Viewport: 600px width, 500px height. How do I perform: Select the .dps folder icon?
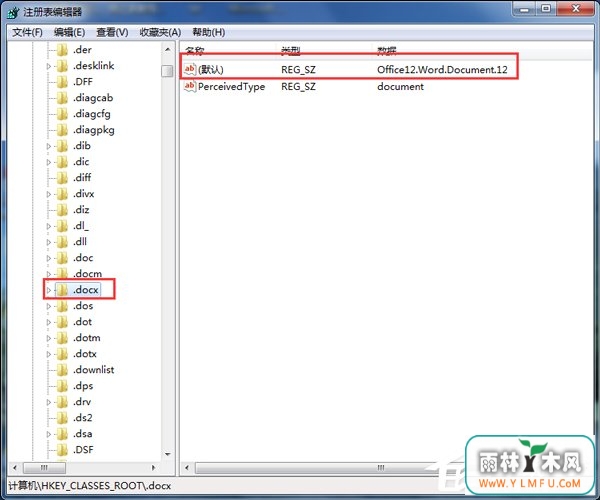tap(62, 386)
